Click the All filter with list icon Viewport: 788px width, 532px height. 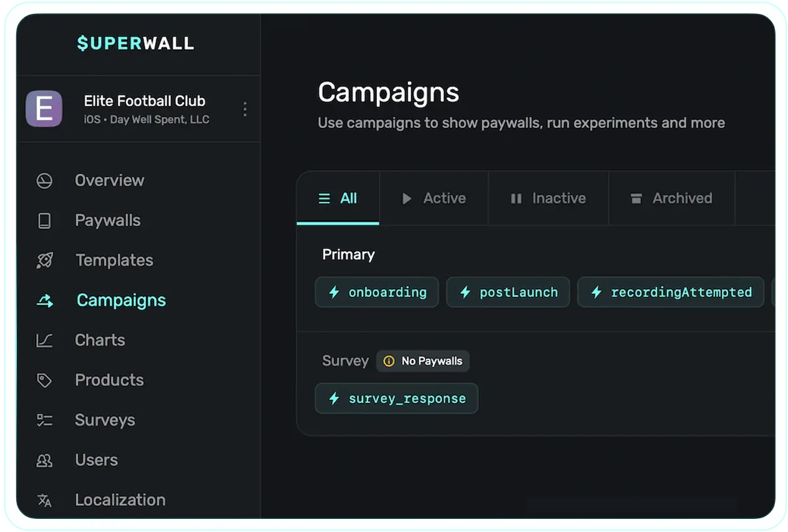pyautogui.click(x=338, y=198)
